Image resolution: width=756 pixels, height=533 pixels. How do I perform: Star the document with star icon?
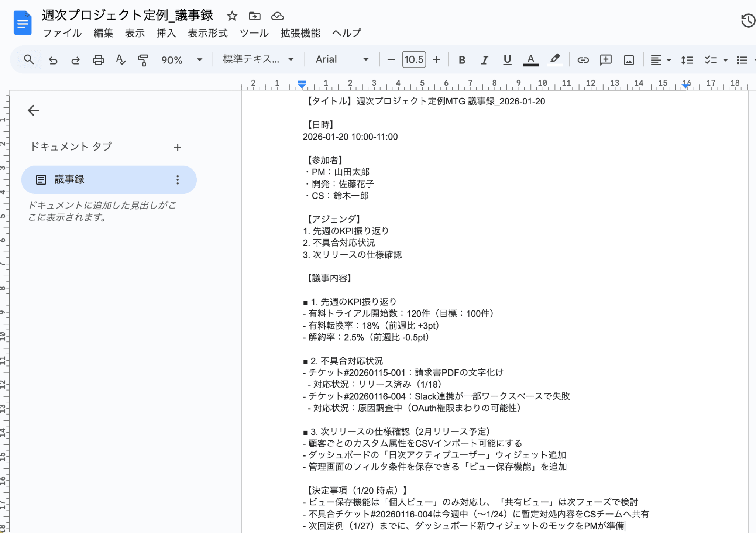coord(232,16)
